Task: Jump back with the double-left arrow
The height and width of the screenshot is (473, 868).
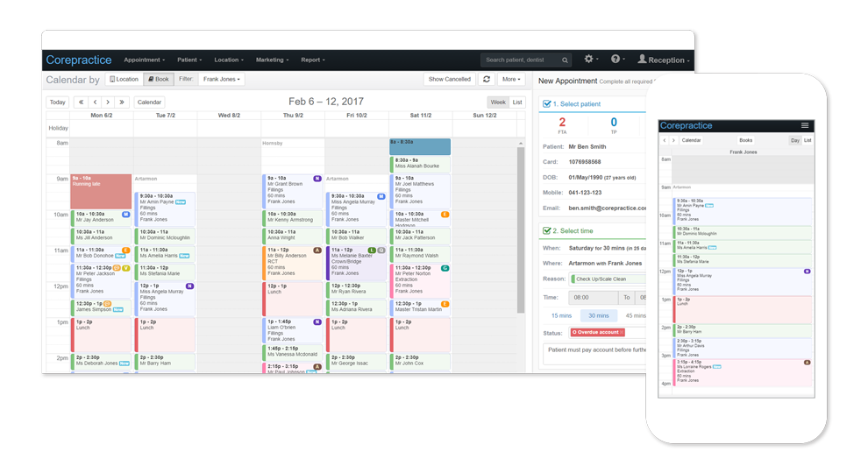Action: [81, 102]
